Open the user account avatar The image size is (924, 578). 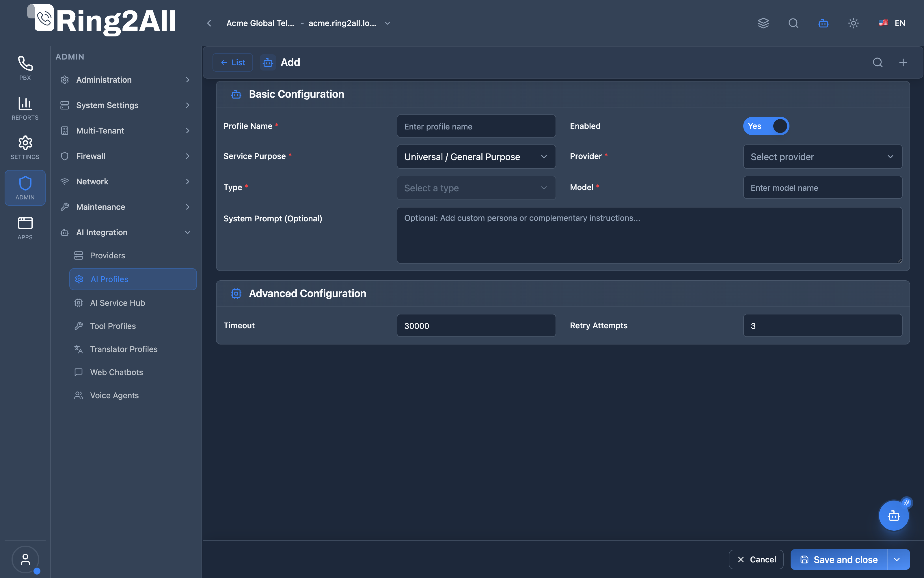pyautogui.click(x=25, y=560)
